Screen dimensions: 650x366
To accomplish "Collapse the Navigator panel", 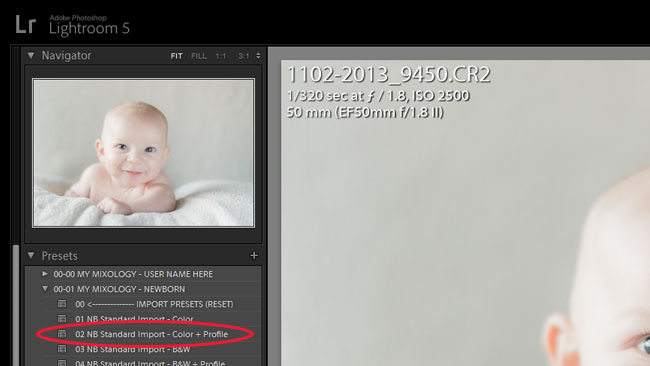I will (31, 55).
